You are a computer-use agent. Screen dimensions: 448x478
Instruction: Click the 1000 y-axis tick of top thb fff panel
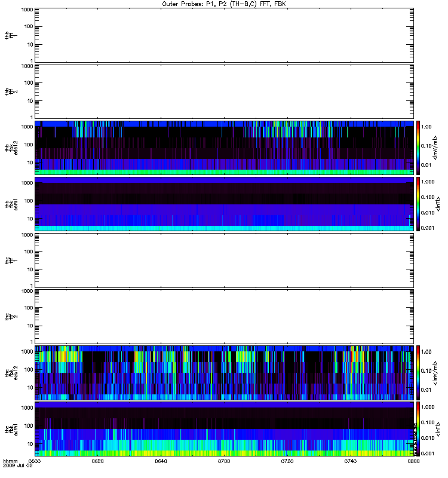[27, 10]
